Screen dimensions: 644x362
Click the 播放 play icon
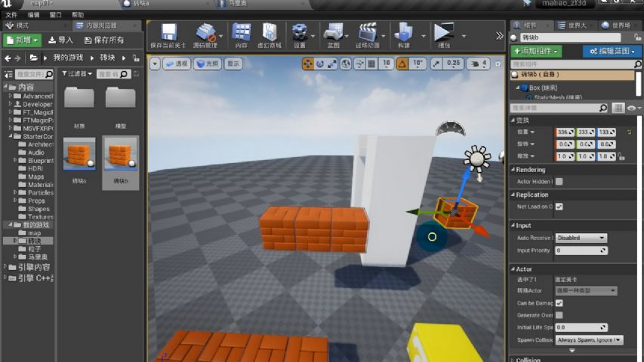click(x=444, y=35)
